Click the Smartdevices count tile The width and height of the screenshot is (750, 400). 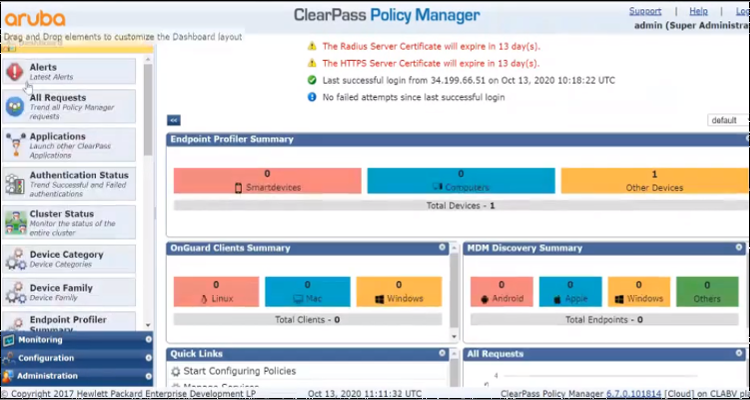pyautogui.click(x=267, y=181)
